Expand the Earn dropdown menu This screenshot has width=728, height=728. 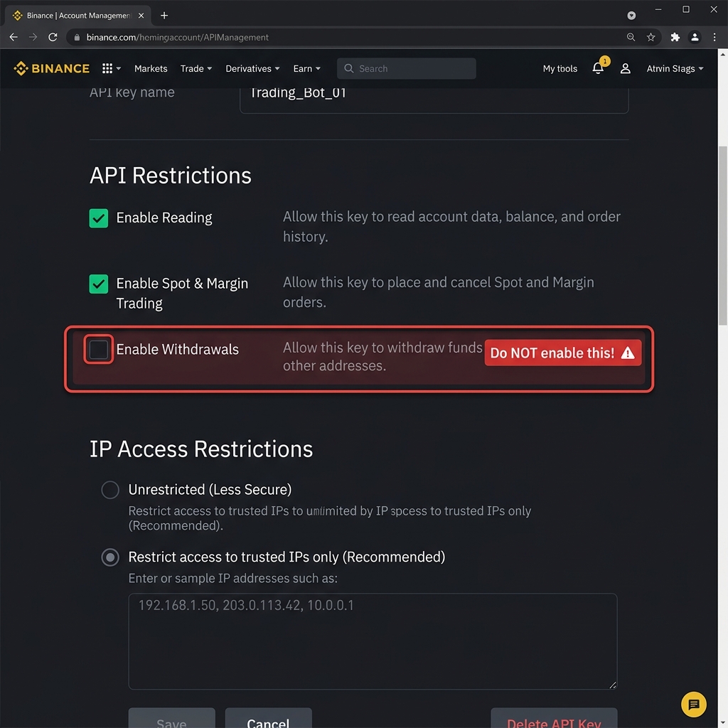click(307, 68)
